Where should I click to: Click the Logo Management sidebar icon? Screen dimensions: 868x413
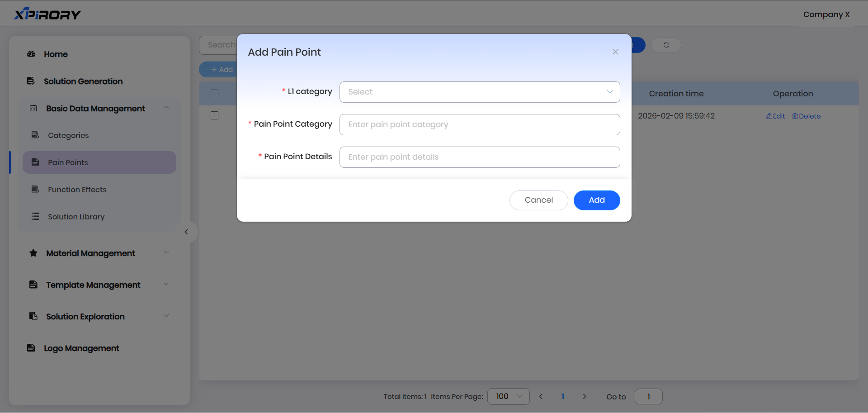31,348
